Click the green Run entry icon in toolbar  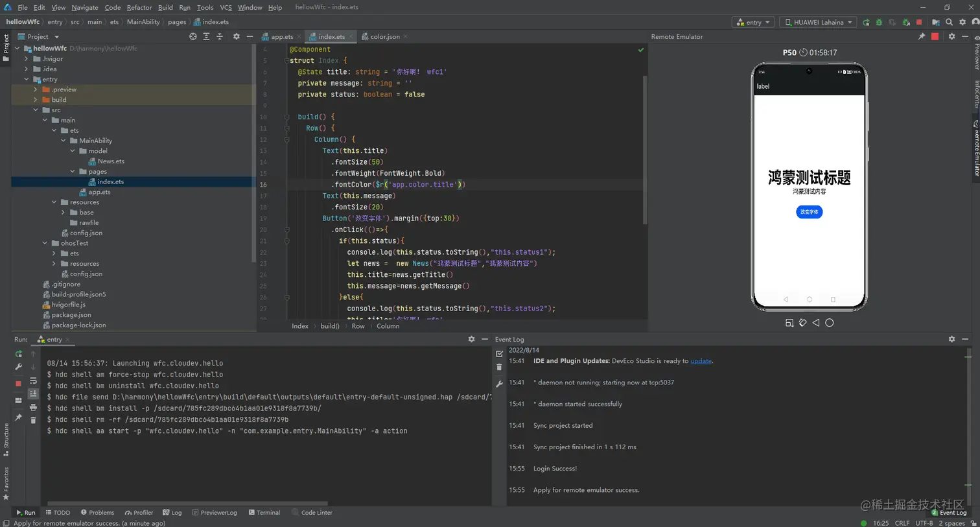point(866,22)
